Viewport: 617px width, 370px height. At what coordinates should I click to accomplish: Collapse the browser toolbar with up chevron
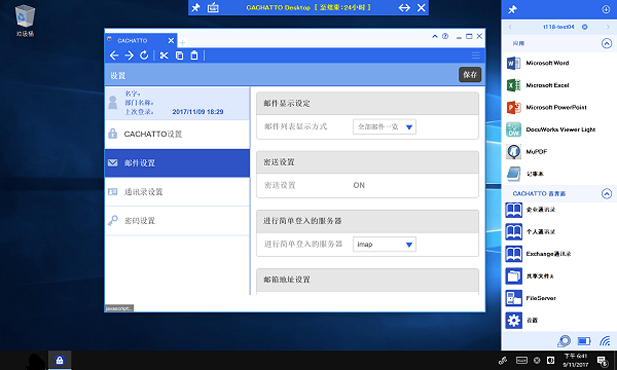tap(435, 36)
